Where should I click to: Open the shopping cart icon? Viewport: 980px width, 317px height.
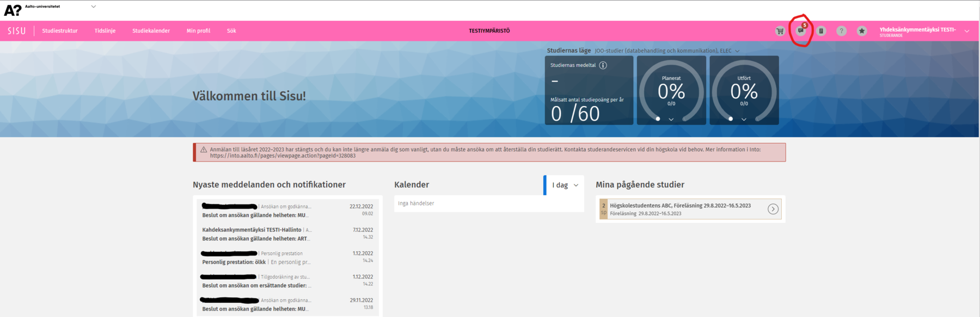780,31
